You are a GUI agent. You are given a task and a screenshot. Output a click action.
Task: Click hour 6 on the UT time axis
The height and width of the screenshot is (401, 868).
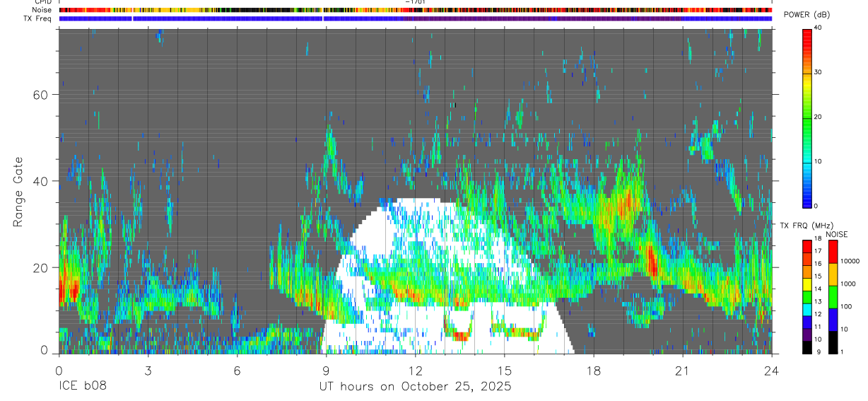click(x=237, y=371)
